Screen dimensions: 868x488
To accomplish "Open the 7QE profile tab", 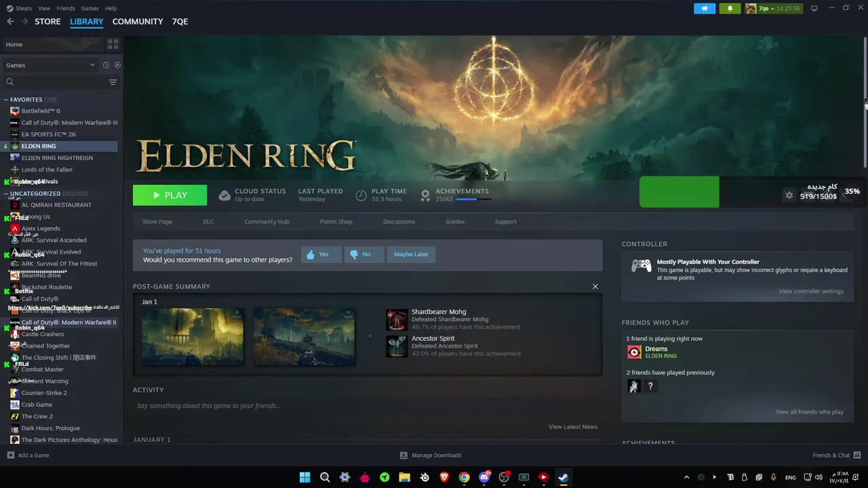I will (180, 22).
